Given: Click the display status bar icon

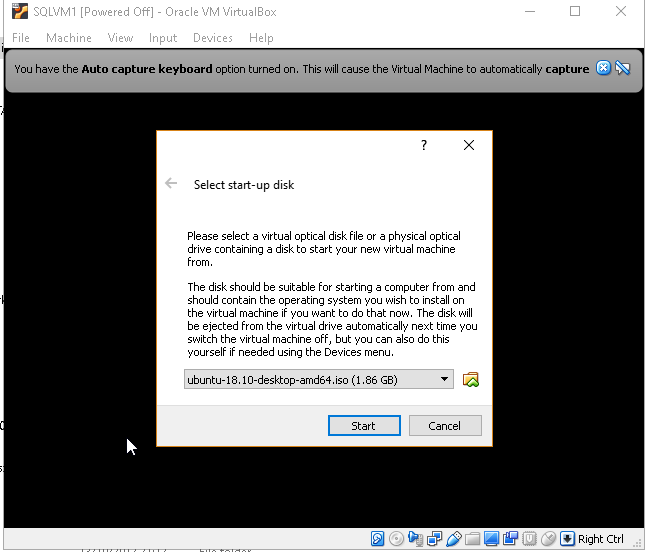Looking at the screenshot, I should [x=491, y=539].
